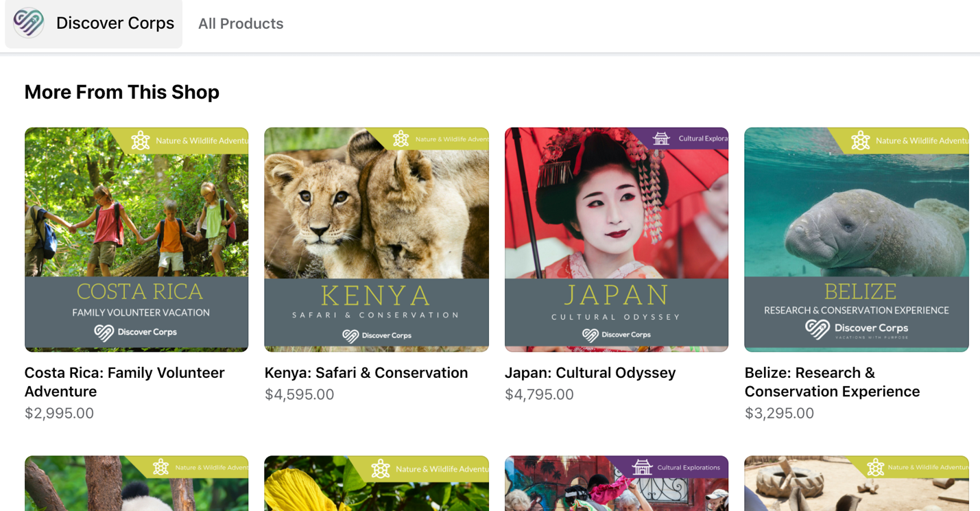Click Kenya: Safari & Conservation title link
This screenshot has width=980, height=511.
click(x=366, y=372)
